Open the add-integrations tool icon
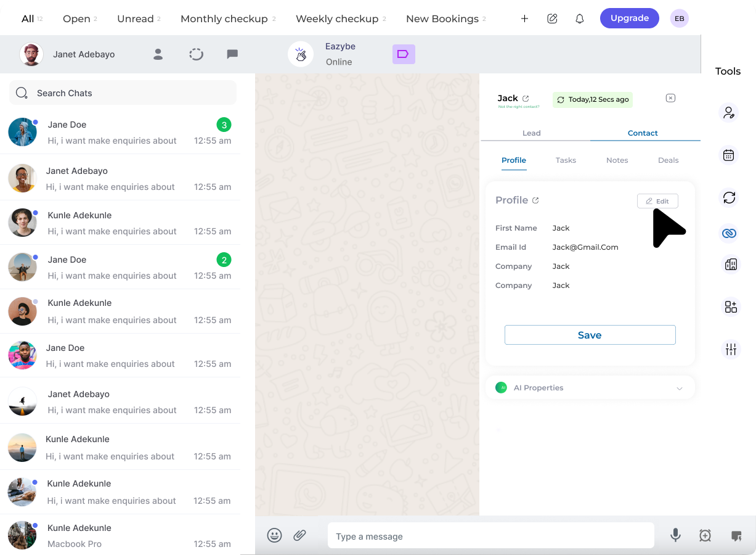Image resolution: width=756 pixels, height=555 pixels. point(730,306)
